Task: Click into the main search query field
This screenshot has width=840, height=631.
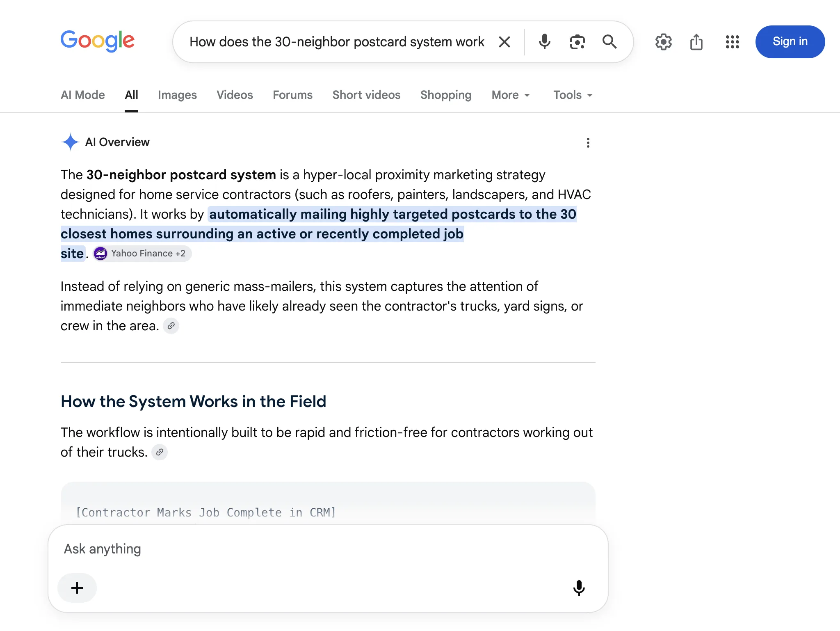Action: (337, 42)
